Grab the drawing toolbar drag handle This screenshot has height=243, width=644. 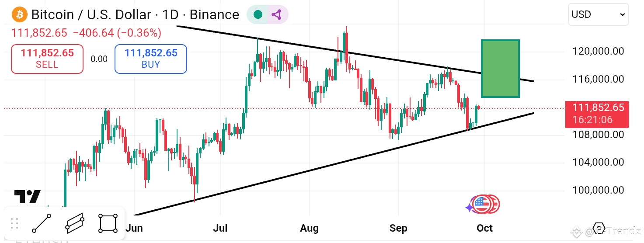point(14,223)
